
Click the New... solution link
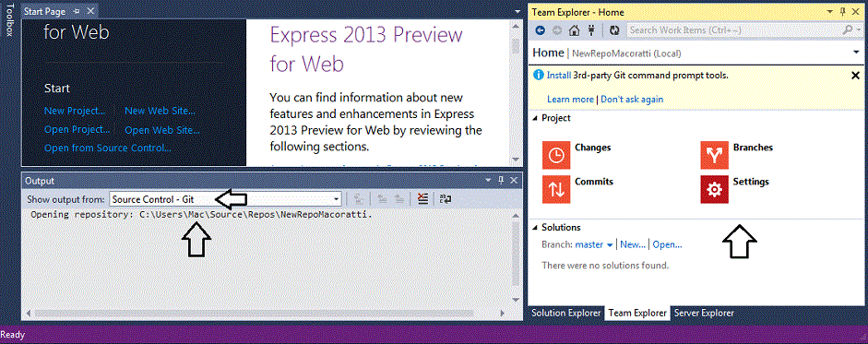(633, 244)
